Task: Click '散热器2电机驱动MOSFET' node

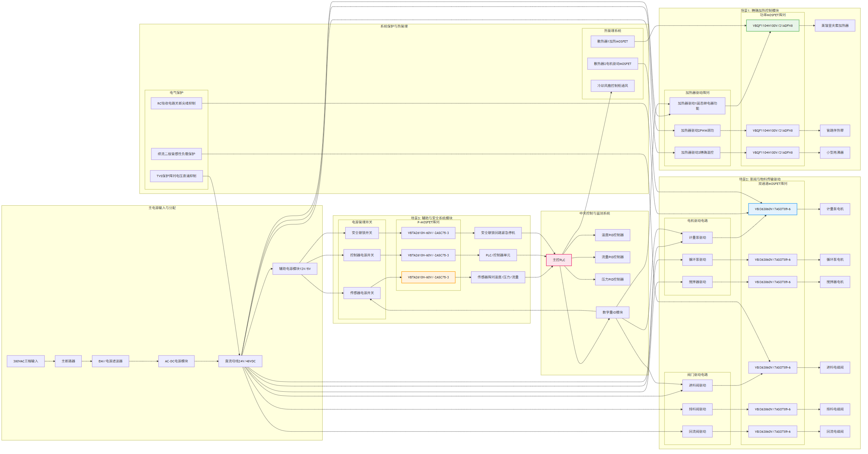Action: point(613,64)
